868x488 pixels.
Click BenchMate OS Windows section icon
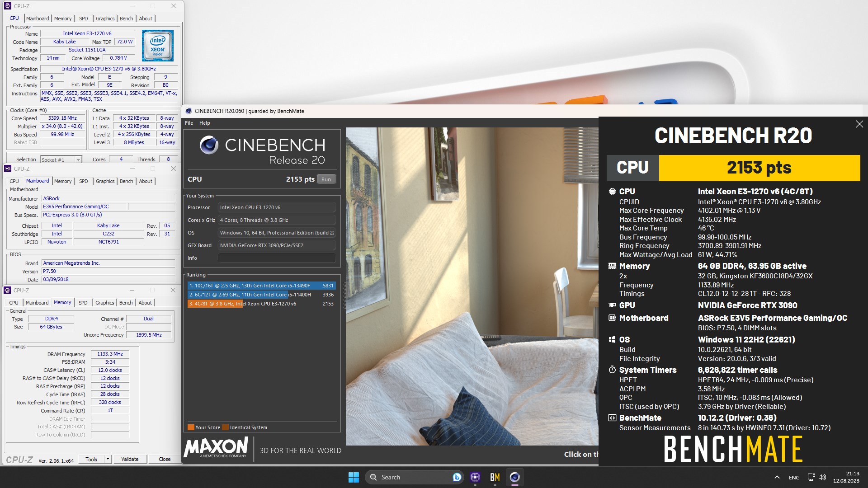[612, 340]
